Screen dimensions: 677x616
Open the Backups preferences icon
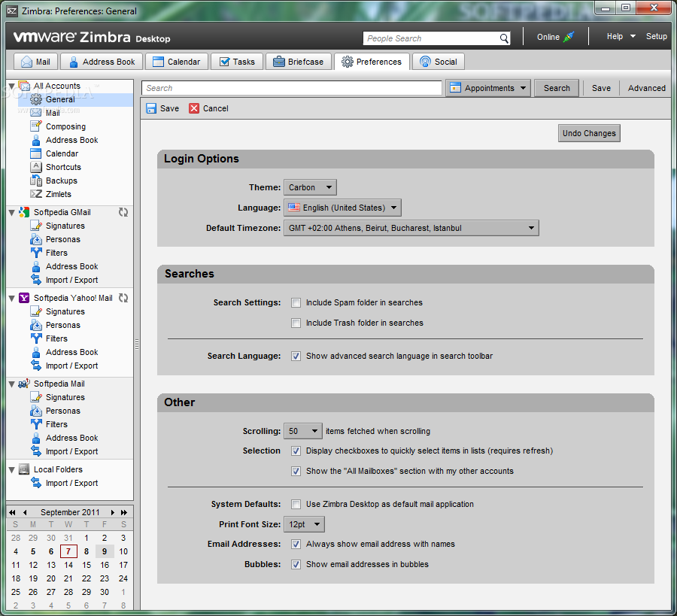pyautogui.click(x=36, y=181)
